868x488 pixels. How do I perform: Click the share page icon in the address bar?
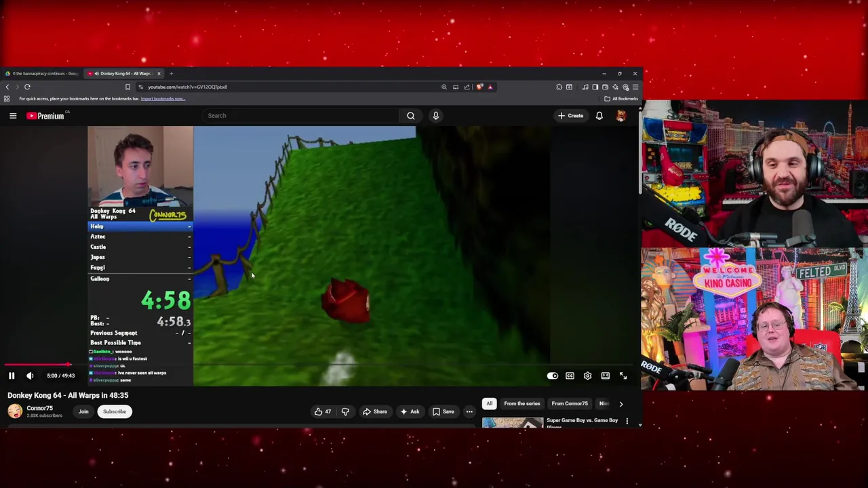tap(467, 87)
